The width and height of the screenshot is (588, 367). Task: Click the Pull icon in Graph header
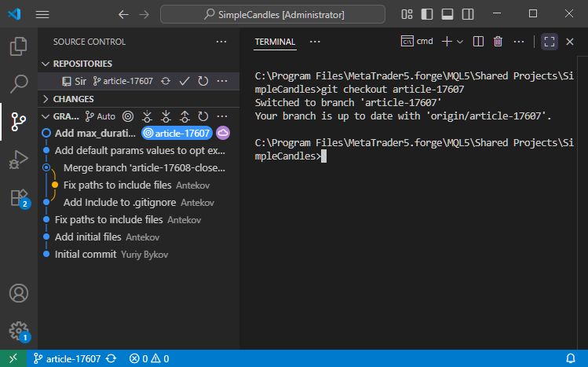[x=165, y=116]
